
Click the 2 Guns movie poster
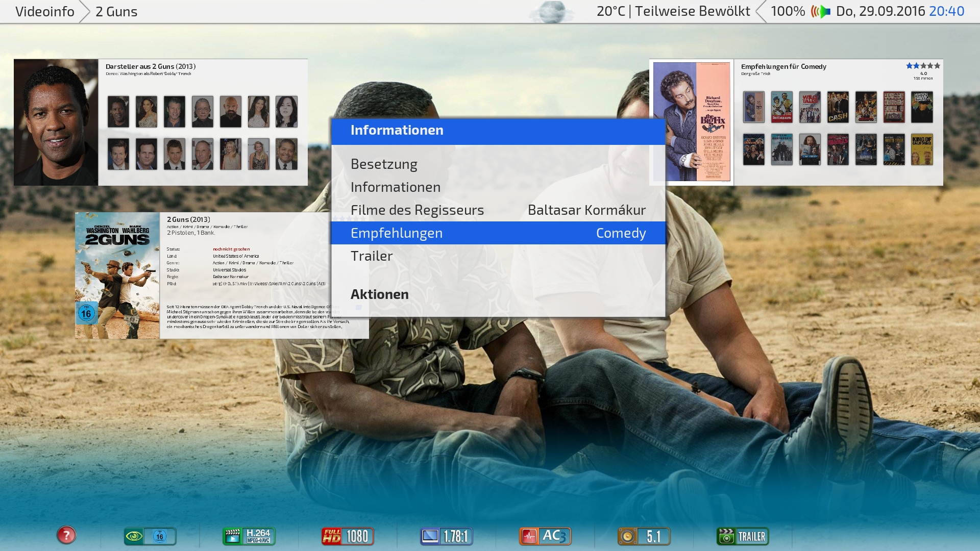117,275
